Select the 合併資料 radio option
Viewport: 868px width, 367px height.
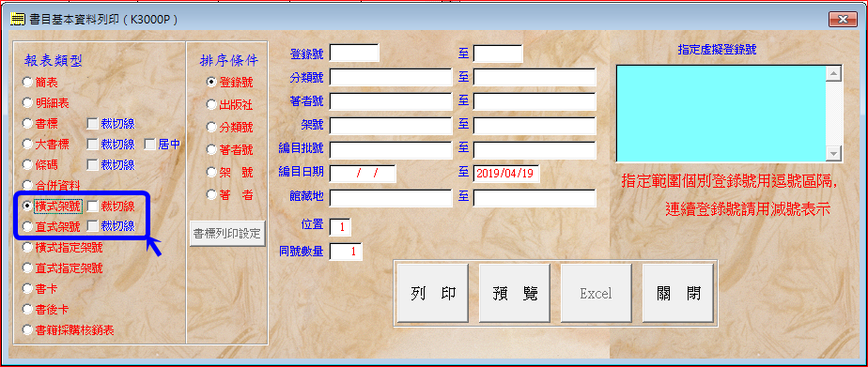[x=27, y=185]
